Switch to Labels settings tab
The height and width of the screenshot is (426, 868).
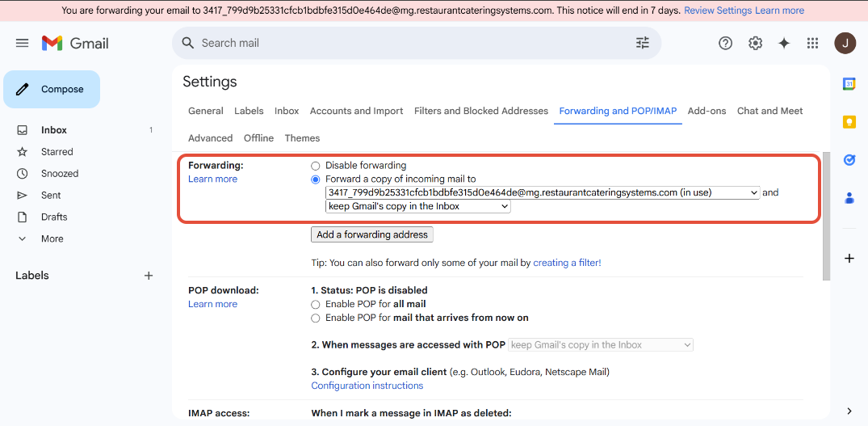pyautogui.click(x=249, y=111)
